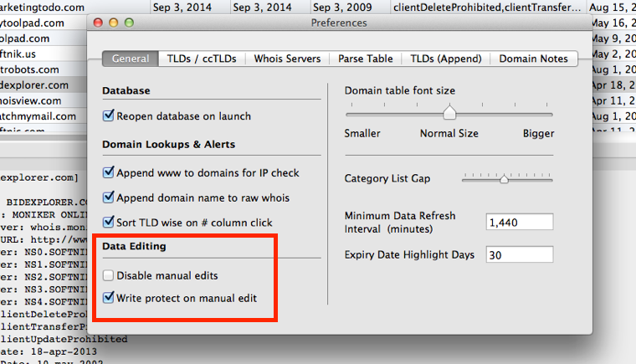The height and width of the screenshot is (364, 636).
Task: Enable Disable manual edits checkbox
Action: tap(108, 275)
